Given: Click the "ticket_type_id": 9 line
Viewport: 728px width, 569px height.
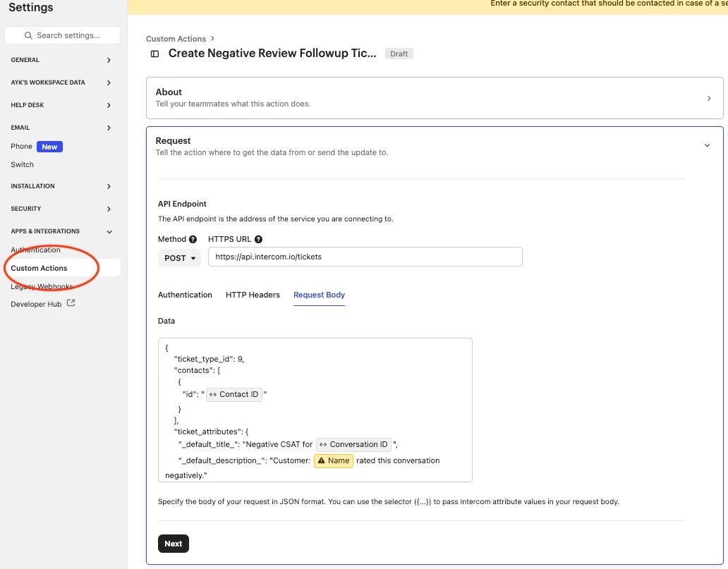Looking at the screenshot, I should click(209, 359).
